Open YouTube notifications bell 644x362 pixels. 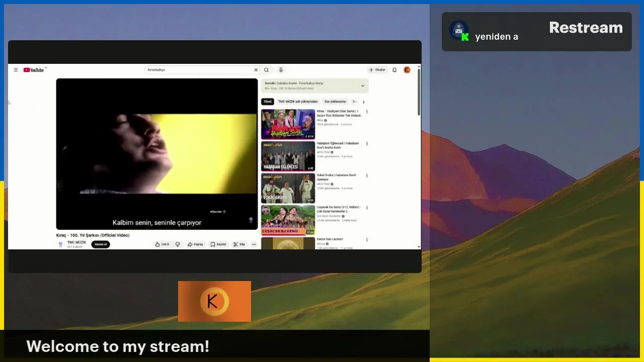tap(394, 70)
